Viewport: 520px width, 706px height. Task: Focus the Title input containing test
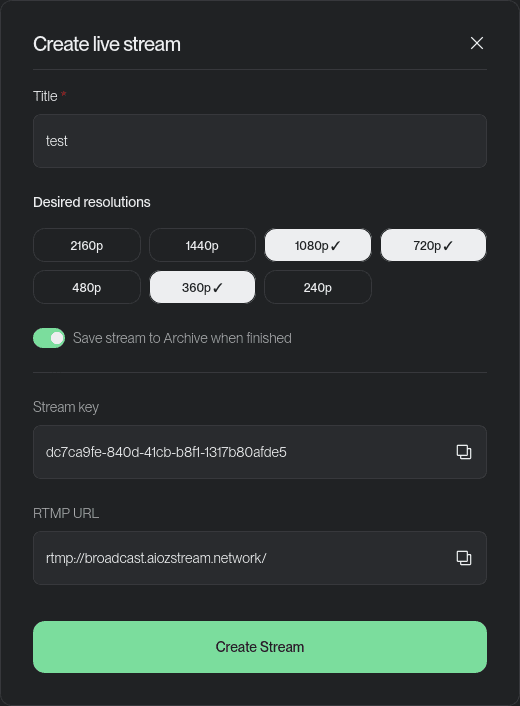(260, 141)
